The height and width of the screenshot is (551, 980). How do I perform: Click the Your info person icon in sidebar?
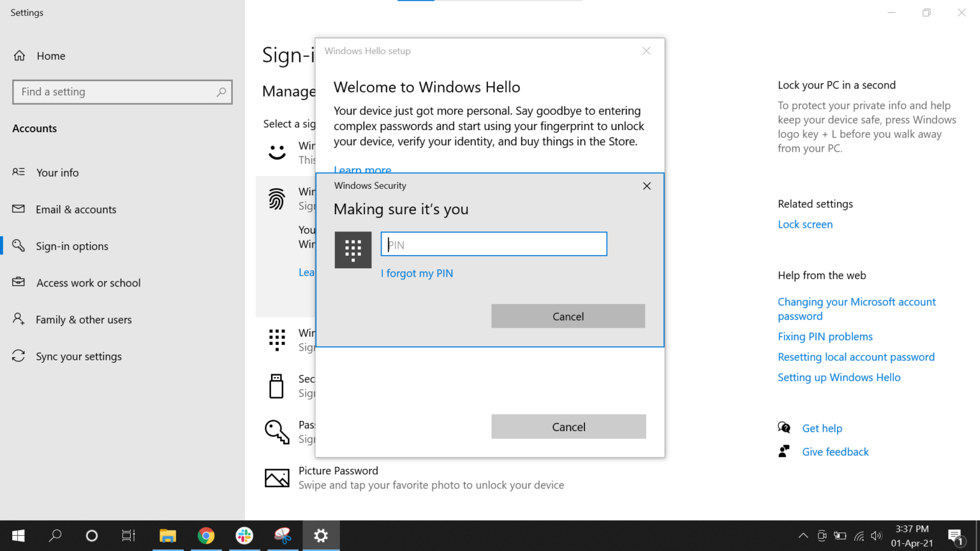point(19,172)
